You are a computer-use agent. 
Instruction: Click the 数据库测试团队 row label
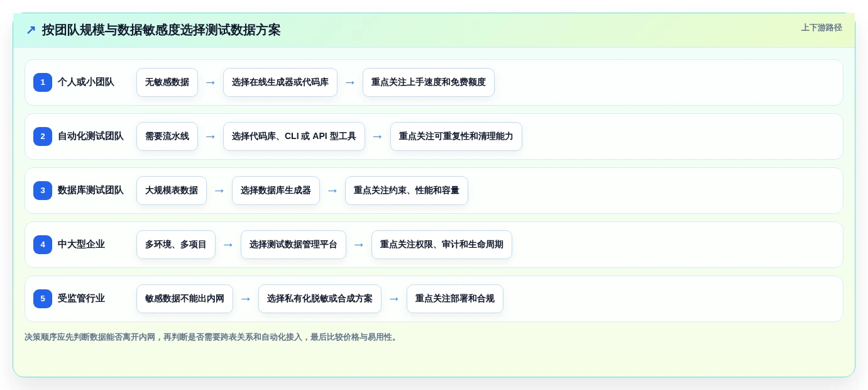point(91,191)
